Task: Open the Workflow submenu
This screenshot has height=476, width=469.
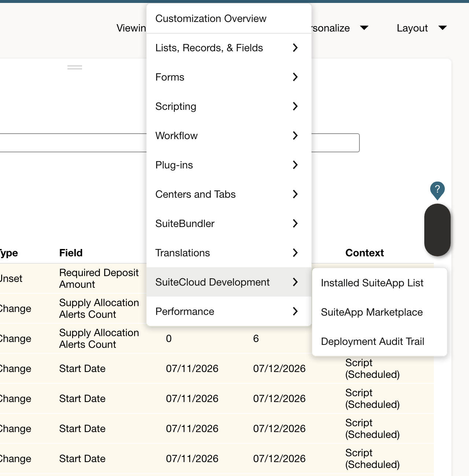Action: coord(229,136)
